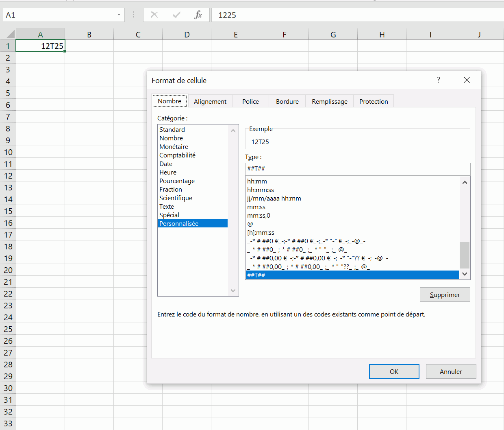Choose the [h]:mm:ss format code
504x430 pixels.
point(261,232)
